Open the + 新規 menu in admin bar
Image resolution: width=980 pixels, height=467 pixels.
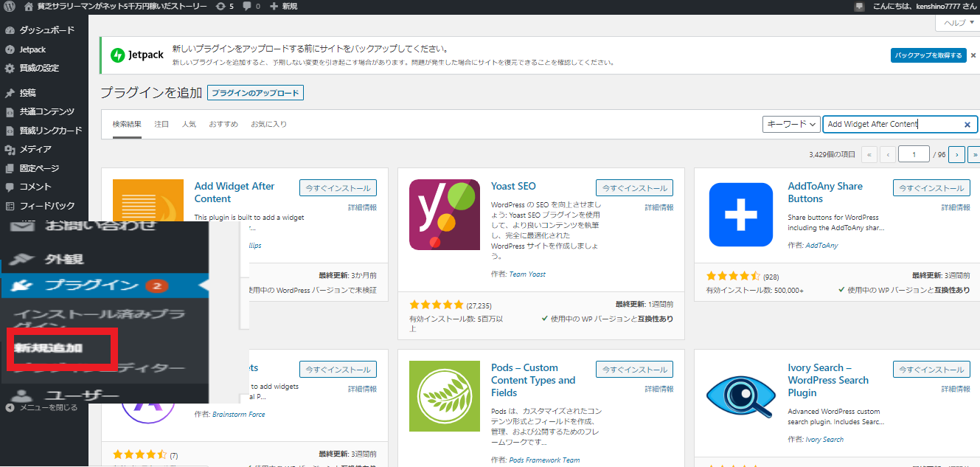(284, 6)
